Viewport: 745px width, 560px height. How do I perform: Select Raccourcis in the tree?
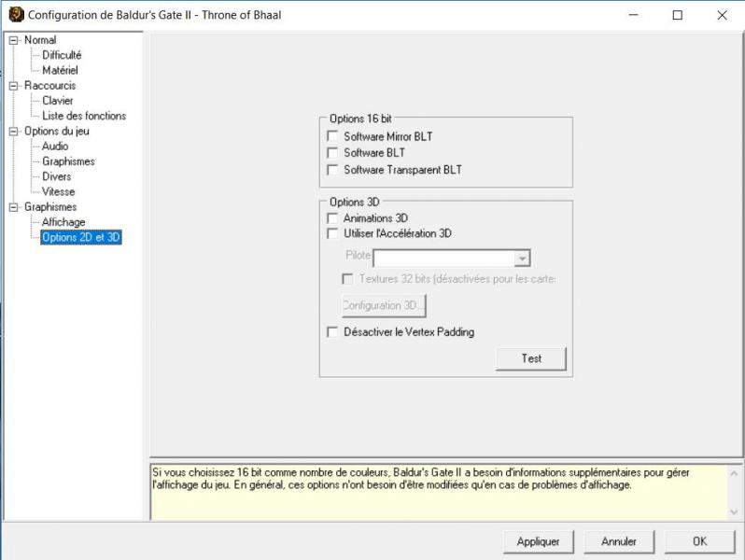(x=49, y=86)
